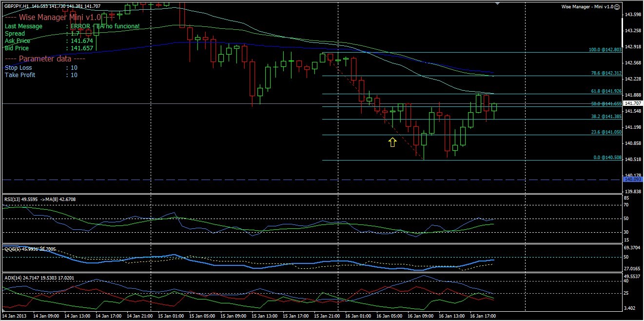The height and width of the screenshot is (321, 644).
Task: Click the 143.258 price axis value
Action: 633,31
